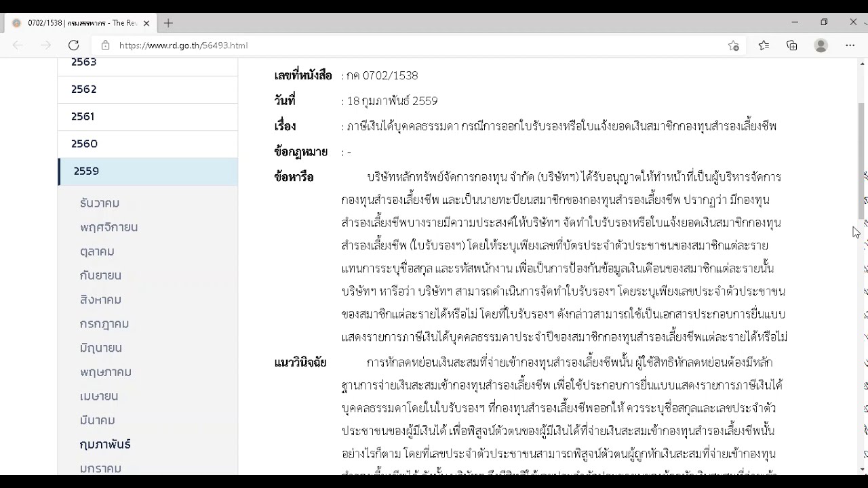Image resolution: width=868 pixels, height=488 pixels.
Task: Open month สิงหาคม link
Action: click(x=100, y=300)
